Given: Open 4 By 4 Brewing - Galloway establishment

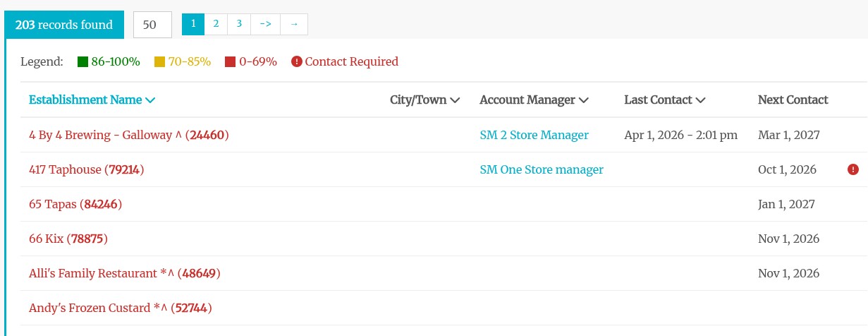Looking at the screenshot, I should (129, 135).
